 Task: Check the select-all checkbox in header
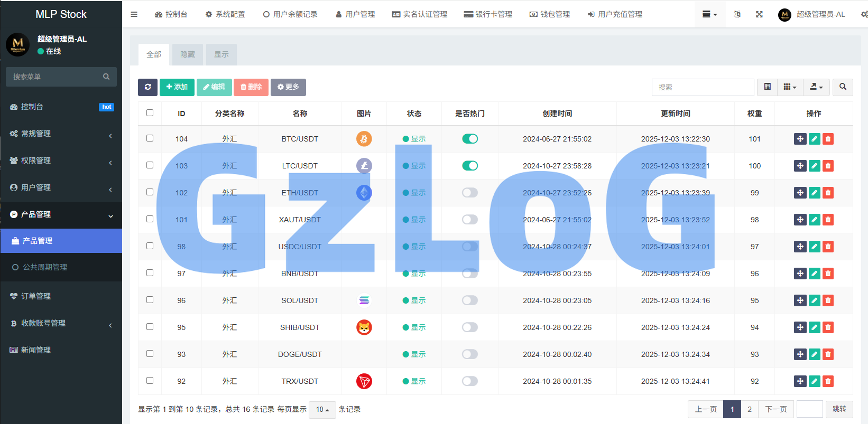coord(150,113)
